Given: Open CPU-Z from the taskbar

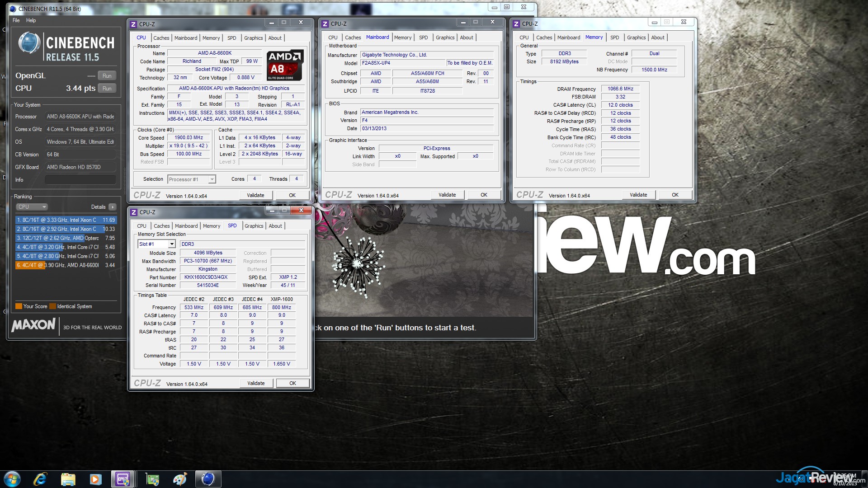Looking at the screenshot, I should click(x=123, y=479).
